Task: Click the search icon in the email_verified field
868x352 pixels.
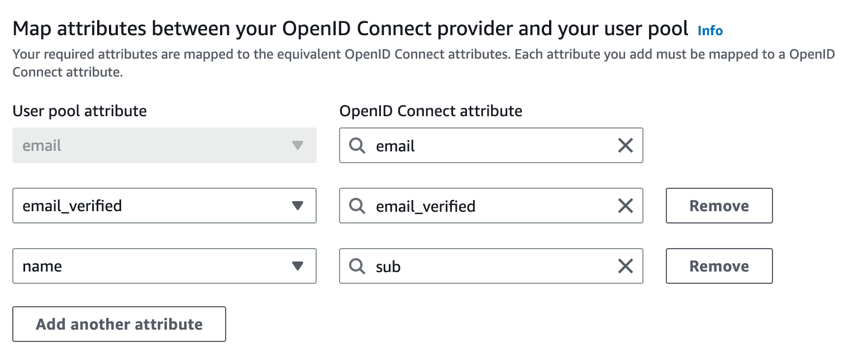Action: pos(357,206)
